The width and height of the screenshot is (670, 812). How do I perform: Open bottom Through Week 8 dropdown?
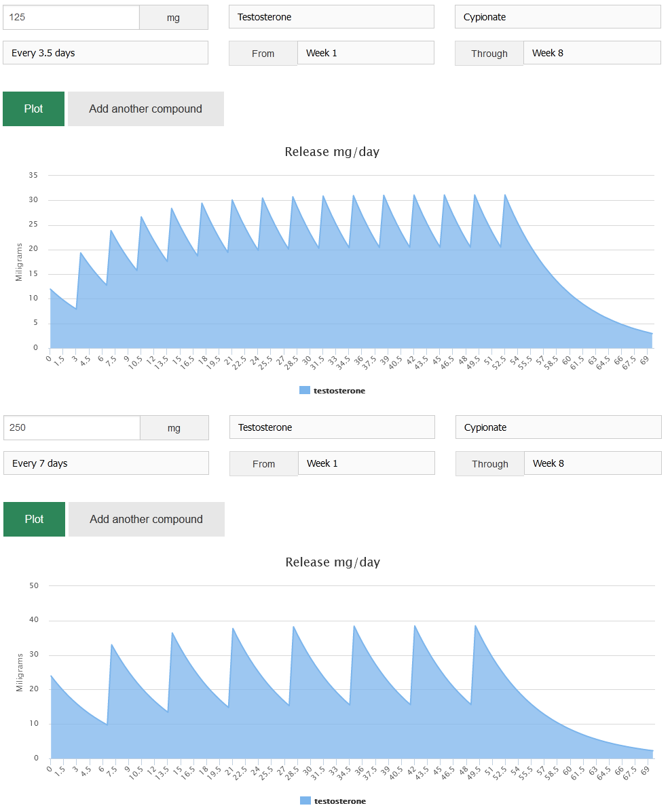(x=592, y=463)
